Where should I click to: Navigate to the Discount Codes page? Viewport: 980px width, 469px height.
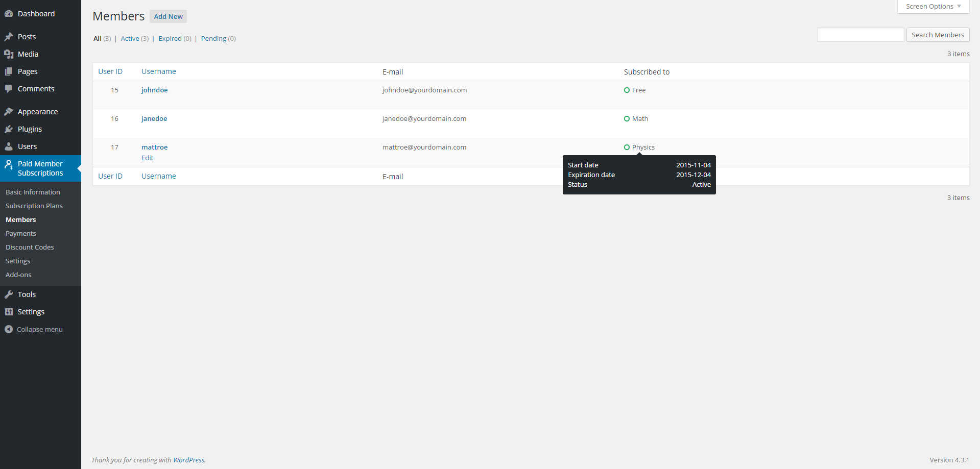click(x=30, y=247)
